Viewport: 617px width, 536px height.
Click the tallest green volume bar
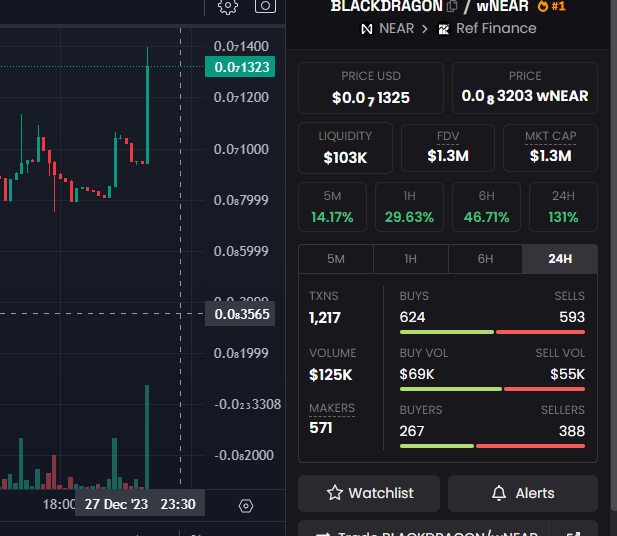147,437
